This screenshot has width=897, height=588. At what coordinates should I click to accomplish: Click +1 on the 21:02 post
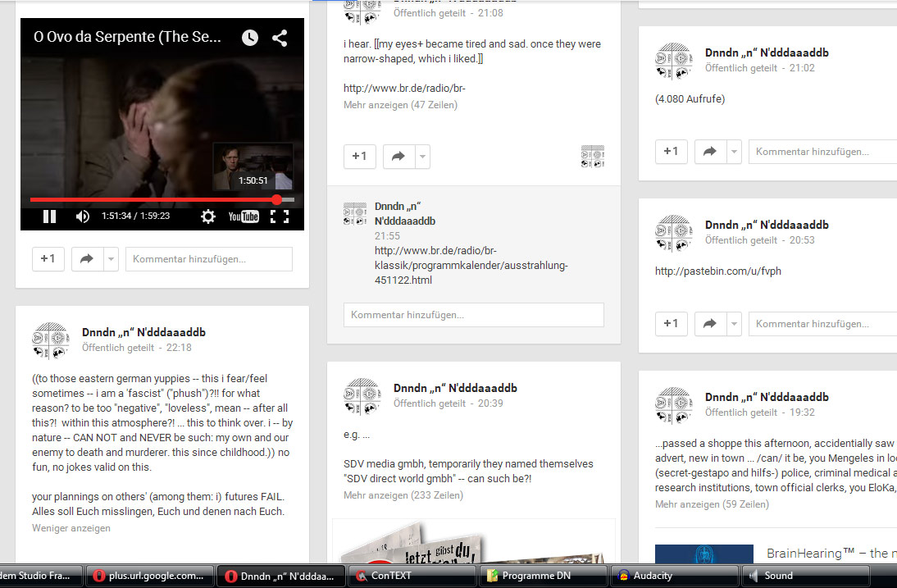tap(671, 152)
